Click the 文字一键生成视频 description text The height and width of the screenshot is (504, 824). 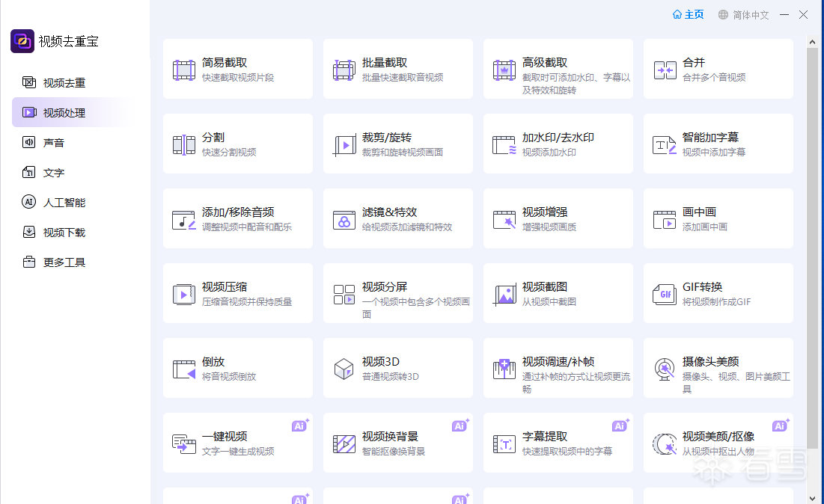(x=238, y=452)
